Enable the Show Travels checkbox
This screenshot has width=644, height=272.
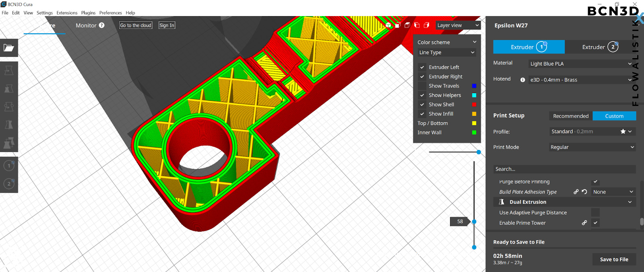pos(422,86)
